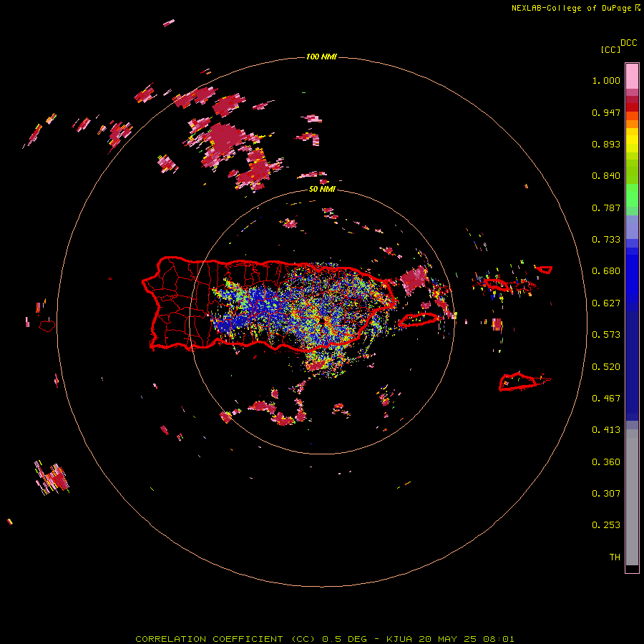
Task: Click the Mona Island outline west of Puerto Rico
Action: point(47,326)
